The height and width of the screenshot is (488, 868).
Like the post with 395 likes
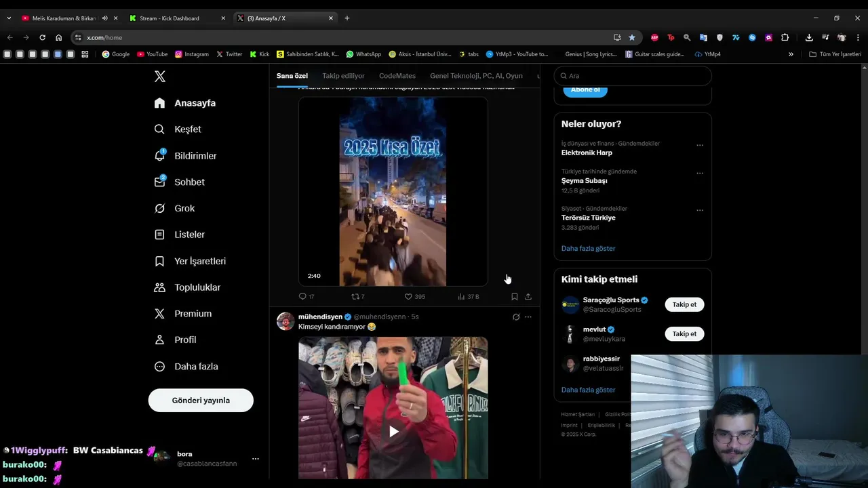414,297
